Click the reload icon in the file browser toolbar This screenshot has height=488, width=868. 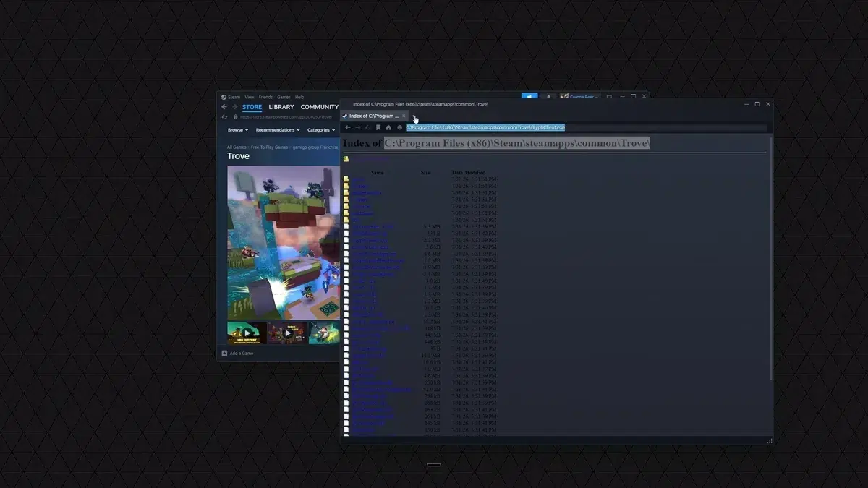point(368,127)
